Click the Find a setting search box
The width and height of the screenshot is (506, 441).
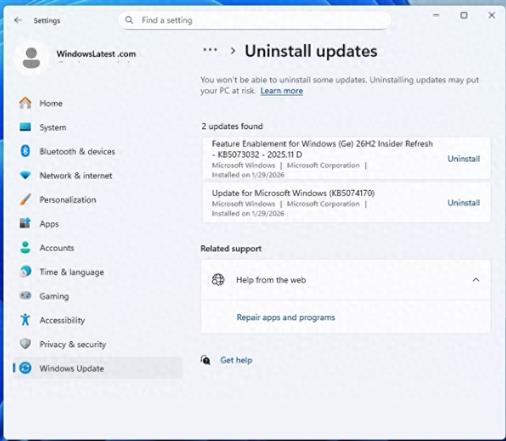254,20
